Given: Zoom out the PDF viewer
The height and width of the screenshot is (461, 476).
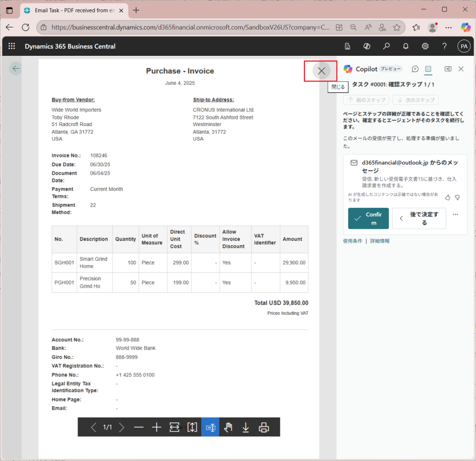Looking at the screenshot, I should click(139, 427).
